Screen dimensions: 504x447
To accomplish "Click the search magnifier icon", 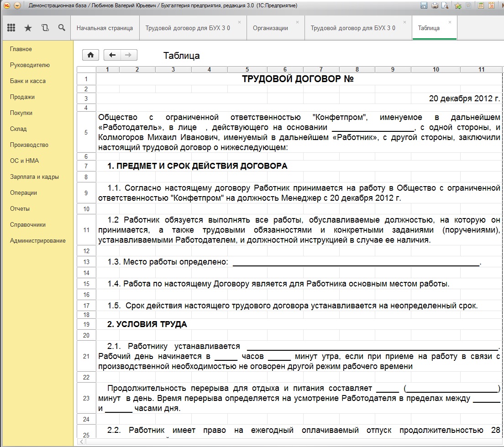I will coord(62,28).
